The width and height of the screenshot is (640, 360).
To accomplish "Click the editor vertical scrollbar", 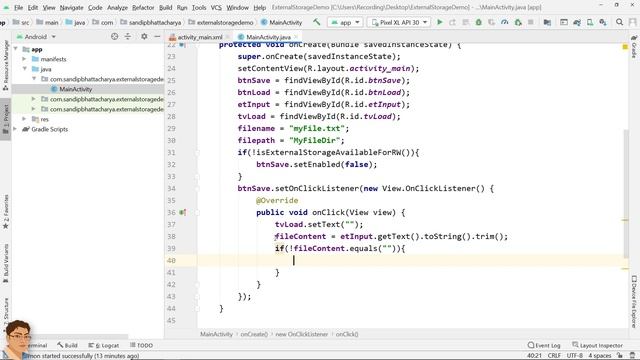I will click(x=626, y=193).
